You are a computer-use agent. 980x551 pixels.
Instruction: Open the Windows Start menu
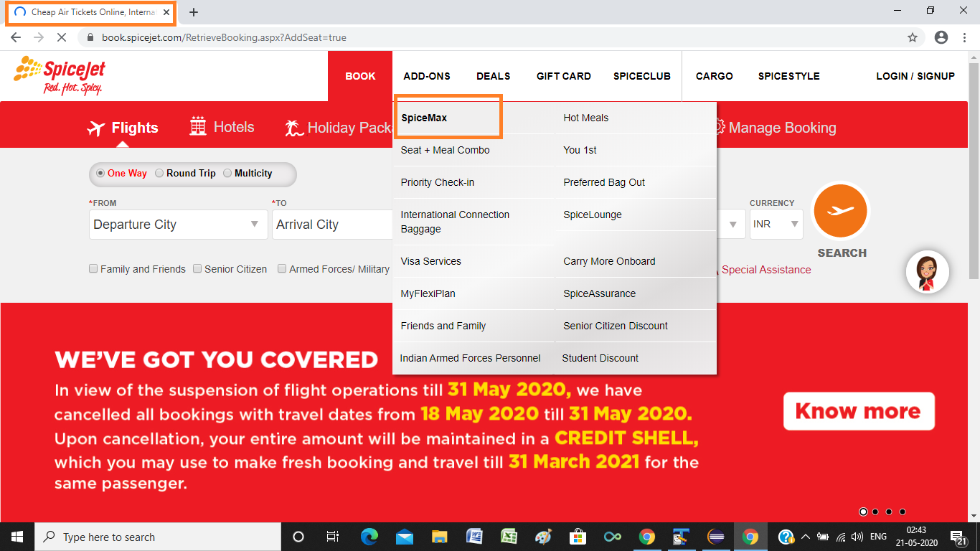tap(17, 537)
